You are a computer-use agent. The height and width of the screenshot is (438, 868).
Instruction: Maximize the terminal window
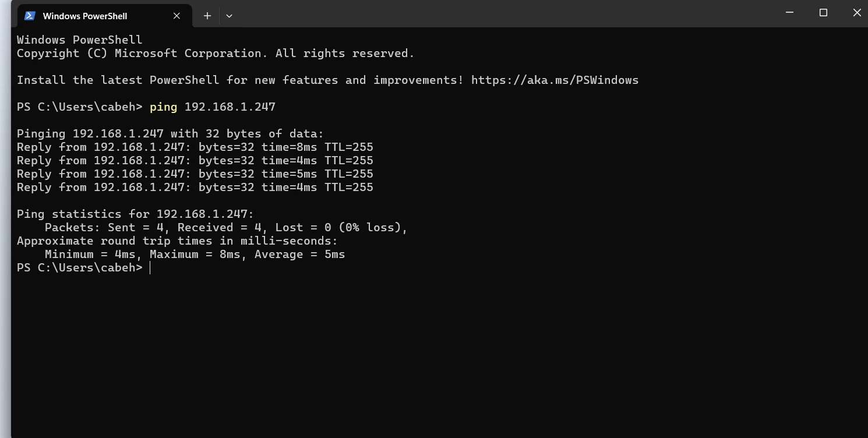823,12
